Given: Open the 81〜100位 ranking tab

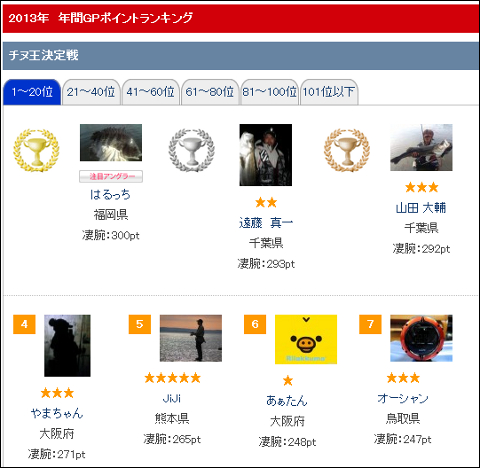Looking at the screenshot, I should (269, 92).
